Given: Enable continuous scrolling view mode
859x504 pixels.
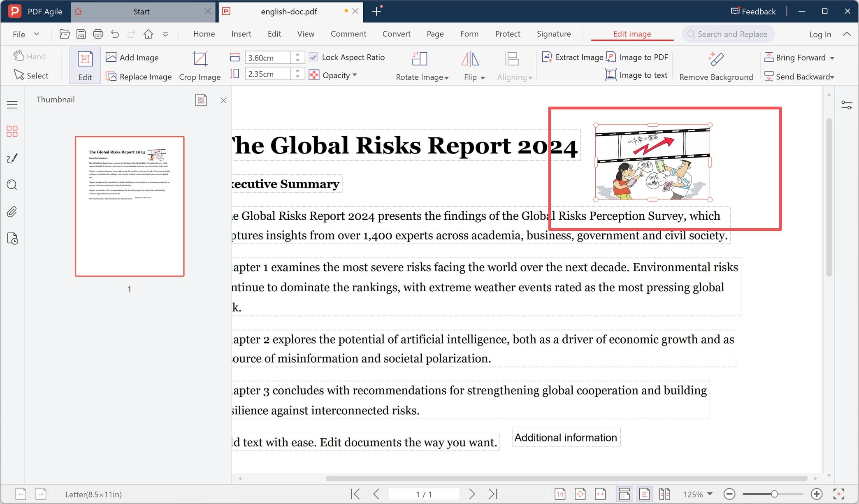Looking at the screenshot, I should pos(624,494).
